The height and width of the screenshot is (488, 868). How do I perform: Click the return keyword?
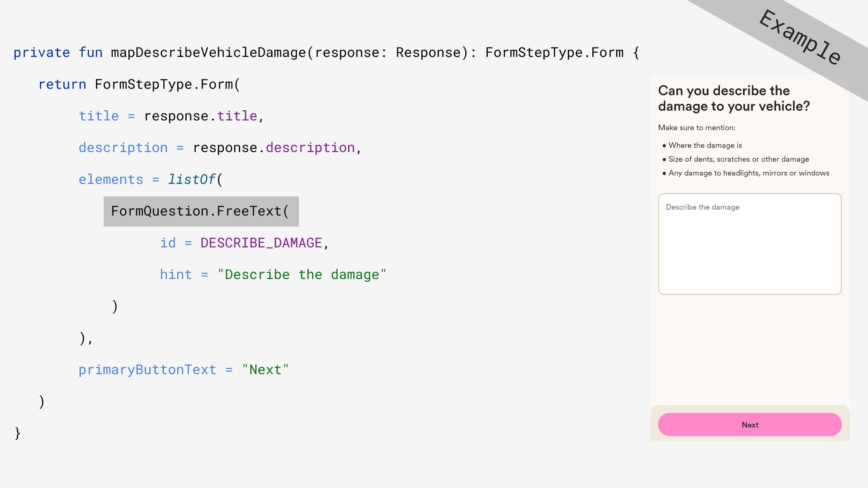pyautogui.click(x=62, y=84)
